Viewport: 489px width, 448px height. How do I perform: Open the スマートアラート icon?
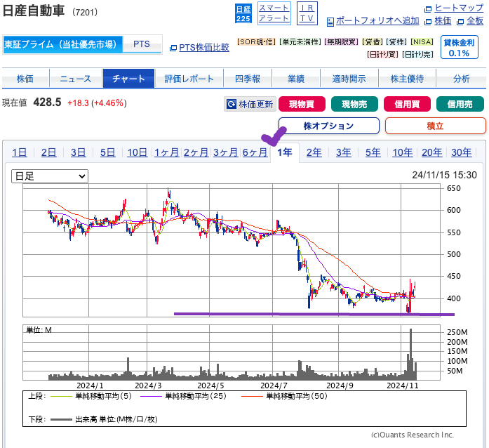click(274, 13)
